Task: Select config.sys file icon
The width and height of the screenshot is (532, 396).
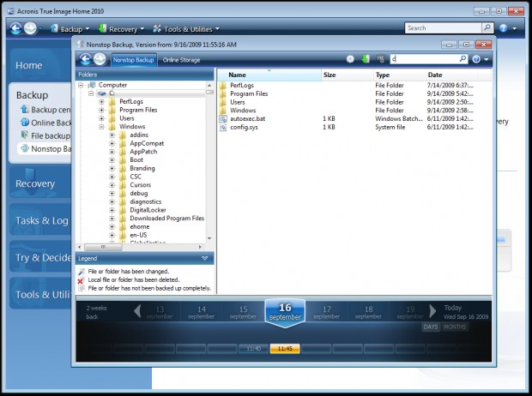Action: click(x=223, y=127)
